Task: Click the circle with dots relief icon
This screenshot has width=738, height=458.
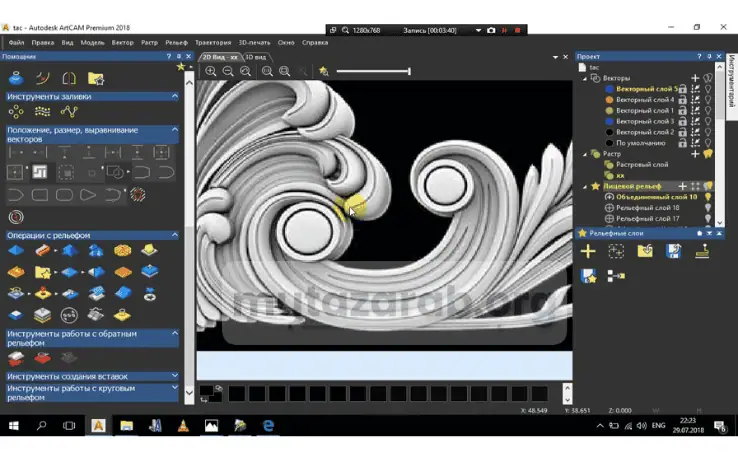Action: coord(69,315)
